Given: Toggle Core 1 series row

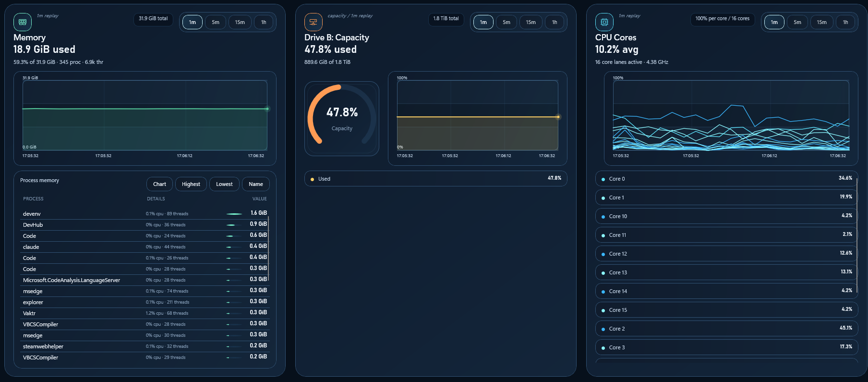Looking at the screenshot, I should 726,197.
